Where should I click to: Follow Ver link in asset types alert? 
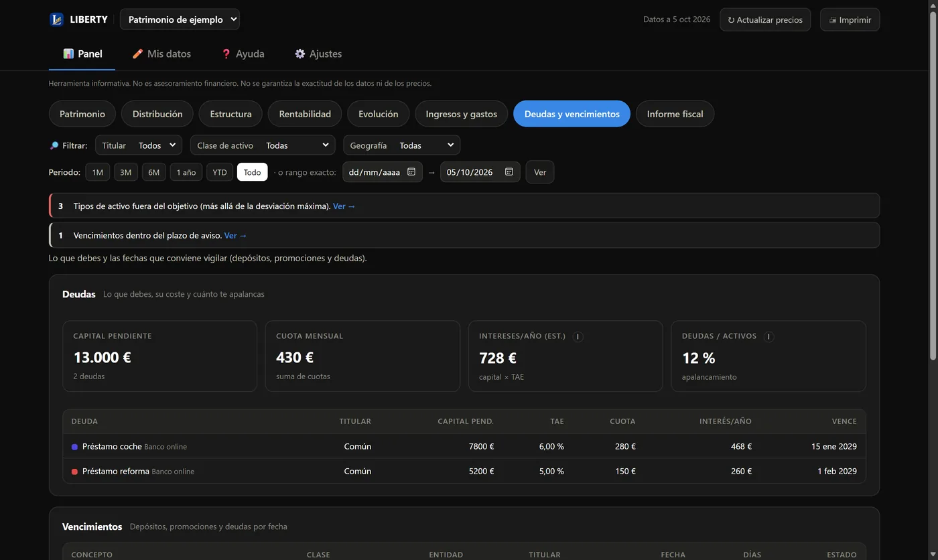tap(344, 206)
